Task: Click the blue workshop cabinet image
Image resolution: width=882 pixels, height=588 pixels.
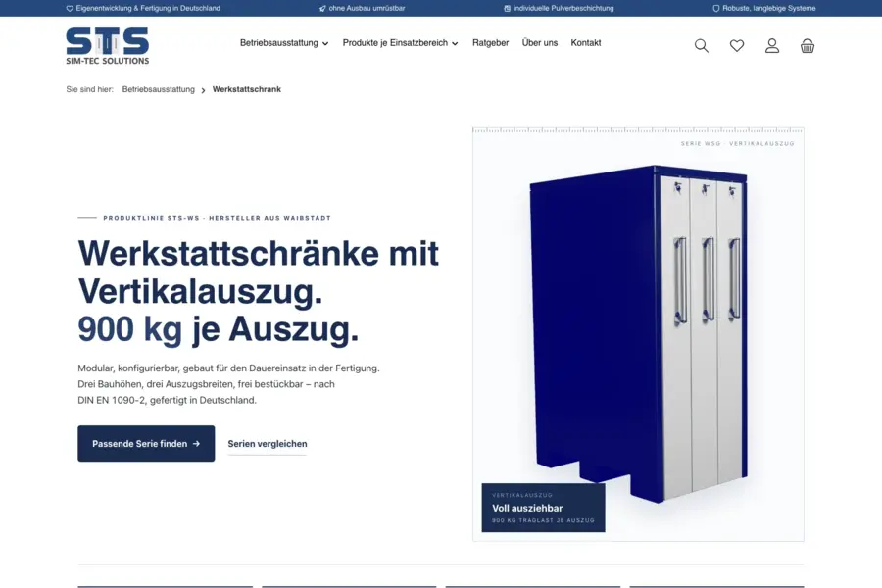Action: click(638, 332)
